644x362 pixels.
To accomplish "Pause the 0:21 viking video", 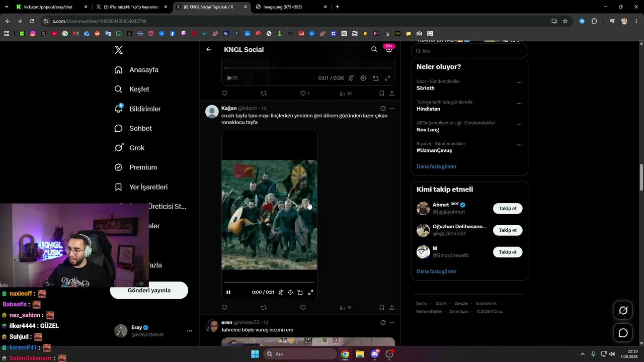I will tap(228, 292).
